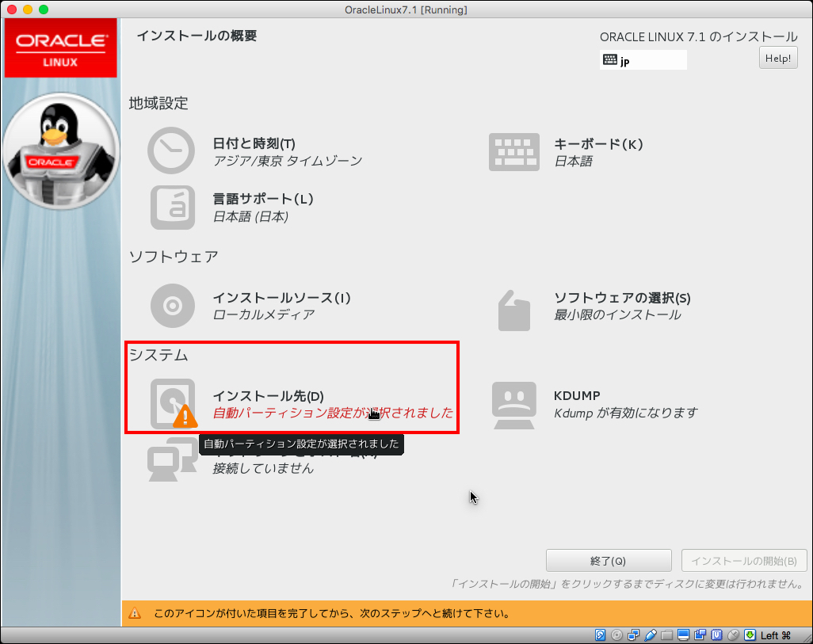Click the VirtualBox mouse integration status icon
Image resolution: width=813 pixels, height=644 pixels.
(734, 635)
